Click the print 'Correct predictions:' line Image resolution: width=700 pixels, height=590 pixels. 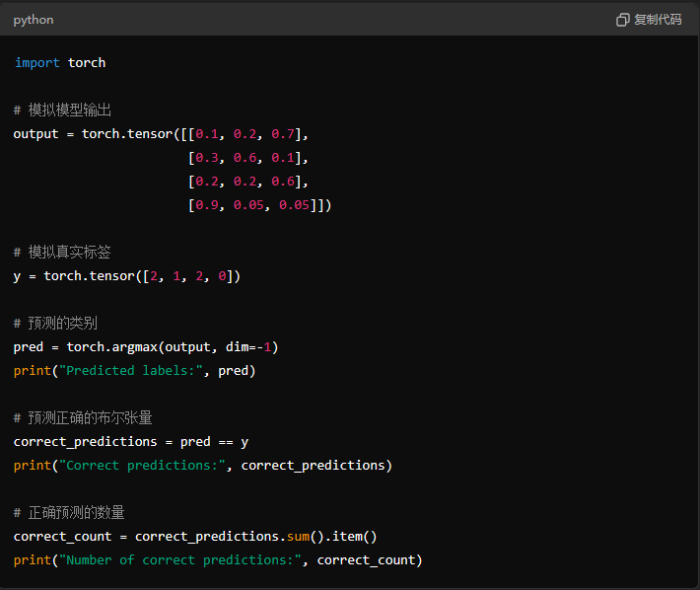click(203, 466)
